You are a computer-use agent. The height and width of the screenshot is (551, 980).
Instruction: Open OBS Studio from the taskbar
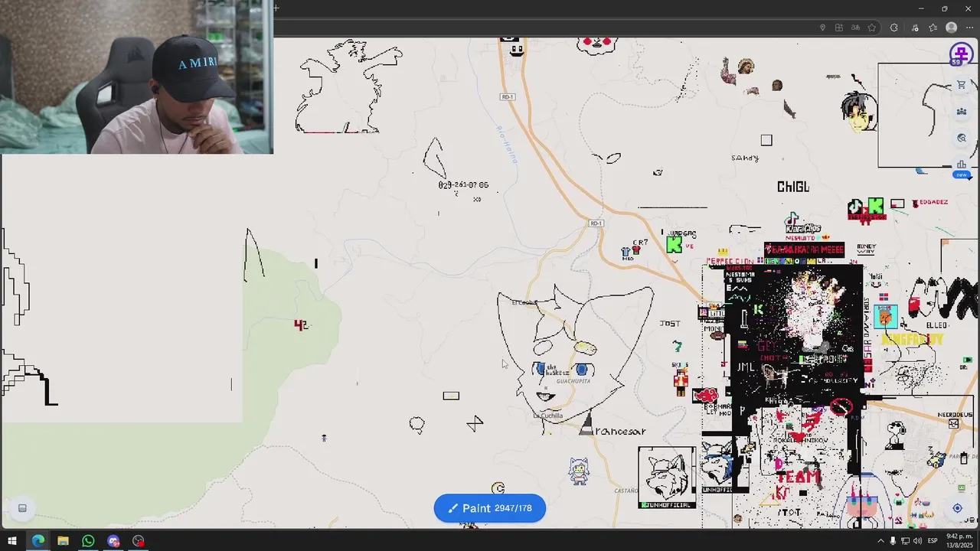coord(139,541)
